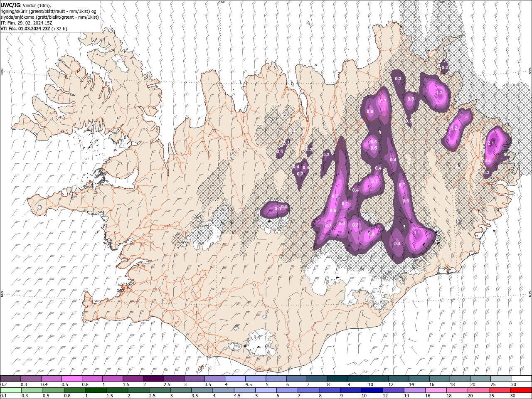
Task: Click the dark mauve 0.2 swatch in upper legend row
Action: 10,379
